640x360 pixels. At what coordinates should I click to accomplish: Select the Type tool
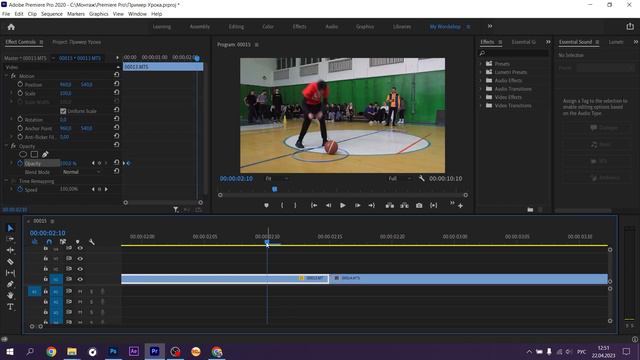pos(10,307)
